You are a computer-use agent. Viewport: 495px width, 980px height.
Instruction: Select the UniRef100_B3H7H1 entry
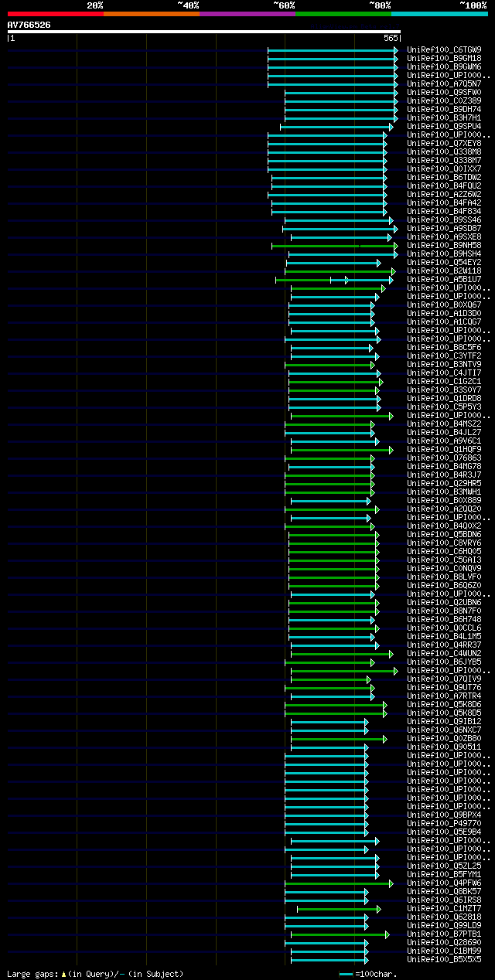point(444,117)
